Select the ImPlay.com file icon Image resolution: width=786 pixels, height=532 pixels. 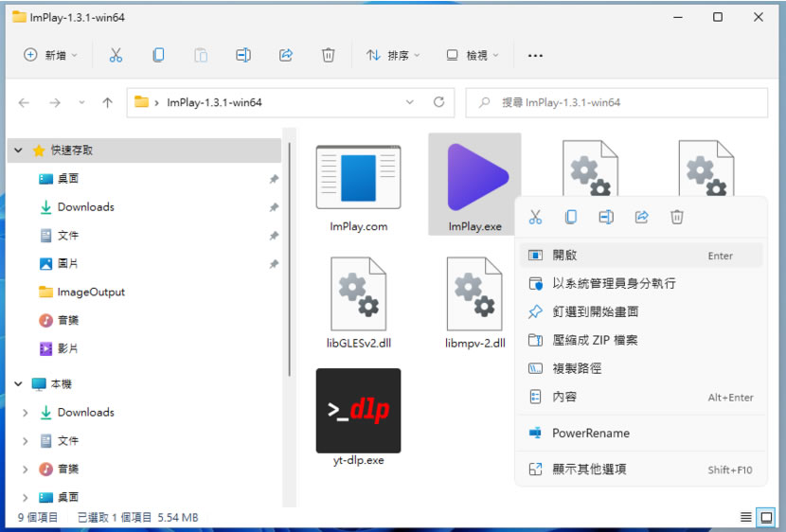[x=358, y=177]
